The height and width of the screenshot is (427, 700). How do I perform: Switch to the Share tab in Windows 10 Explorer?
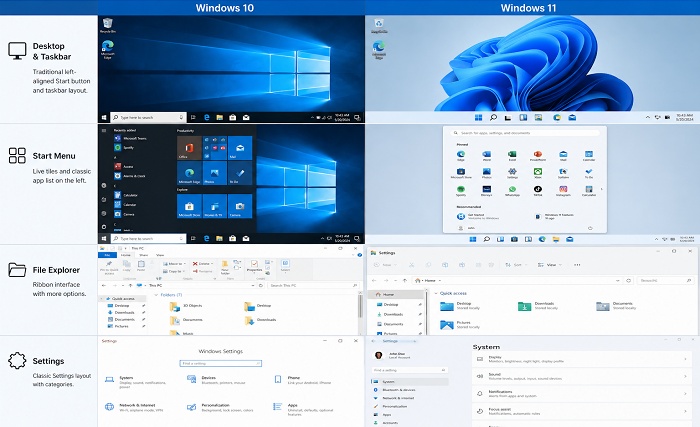143,255
